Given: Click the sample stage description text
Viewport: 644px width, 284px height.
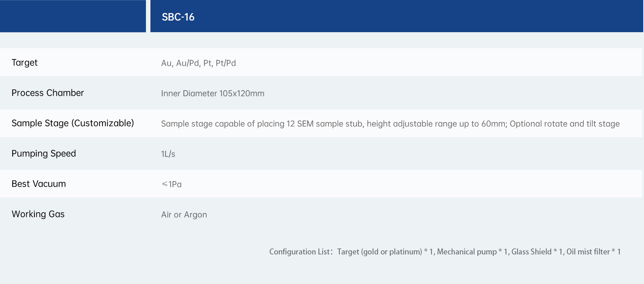Looking at the screenshot, I should [x=333, y=124].
